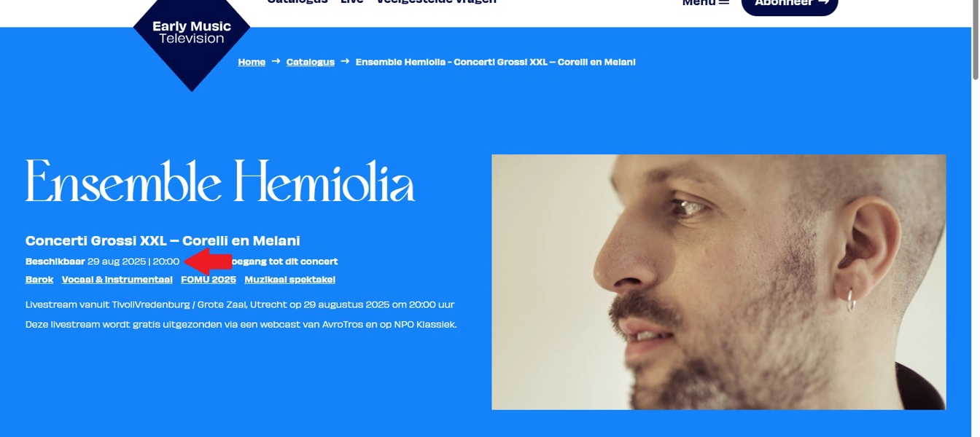Open the Catalogus breadcrumb link
Image resolution: width=980 pixels, height=437 pixels.
click(311, 62)
